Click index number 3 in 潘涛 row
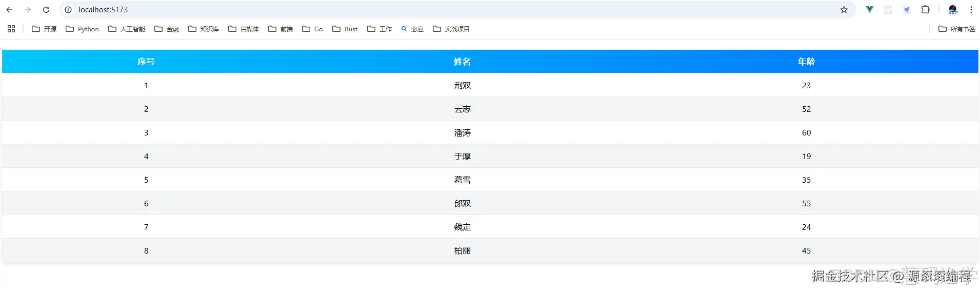Screen dimensions: 980x292 coord(146,132)
